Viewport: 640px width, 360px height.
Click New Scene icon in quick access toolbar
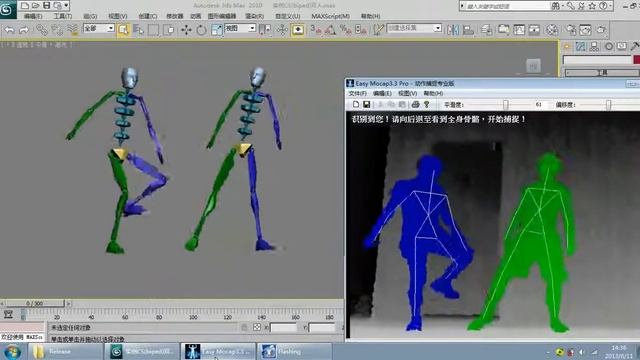point(25,6)
